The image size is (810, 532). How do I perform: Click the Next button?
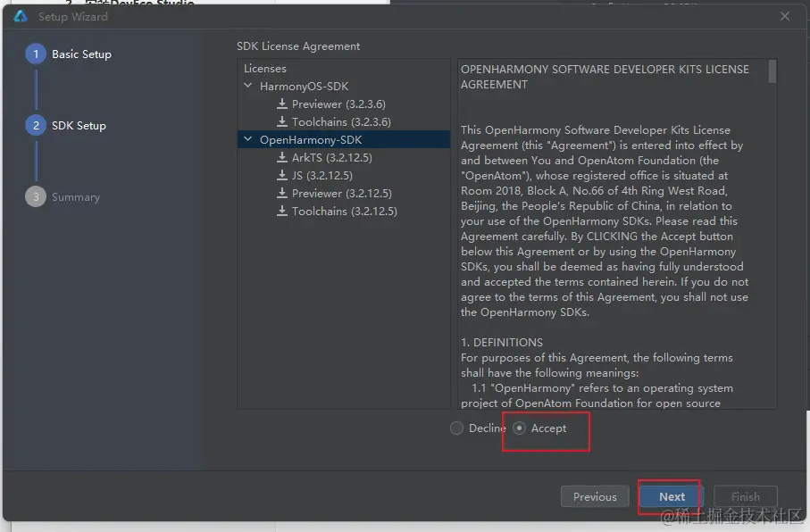(x=672, y=497)
